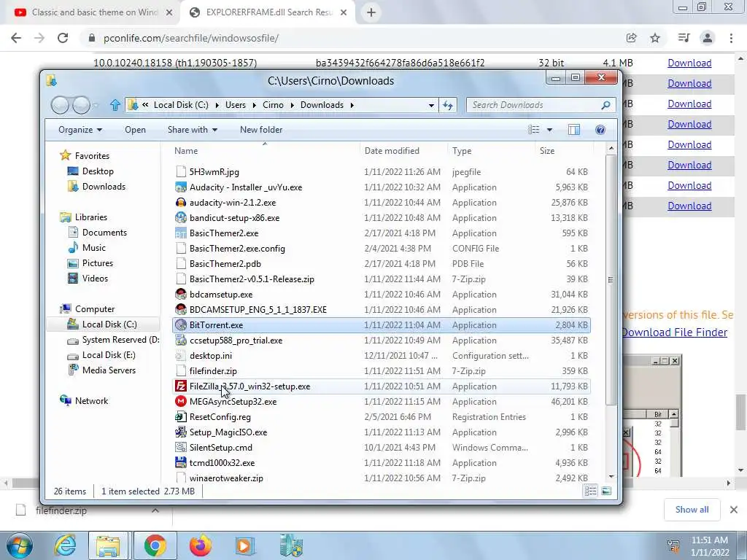Image resolution: width=747 pixels, height=560 pixels.
Task: Open the Chrome three-dot menu
Action: coord(731,38)
